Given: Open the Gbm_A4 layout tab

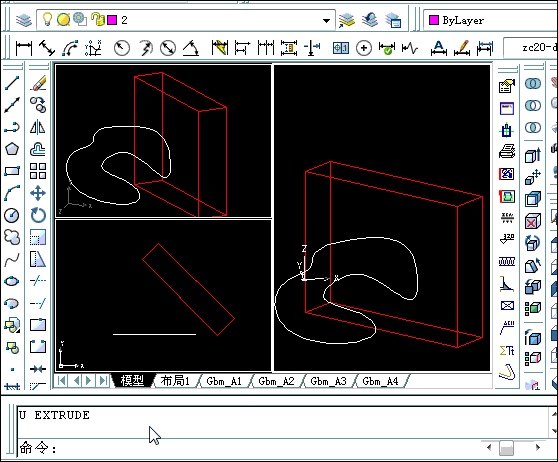Looking at the screenshot, I should coord(380,381).
